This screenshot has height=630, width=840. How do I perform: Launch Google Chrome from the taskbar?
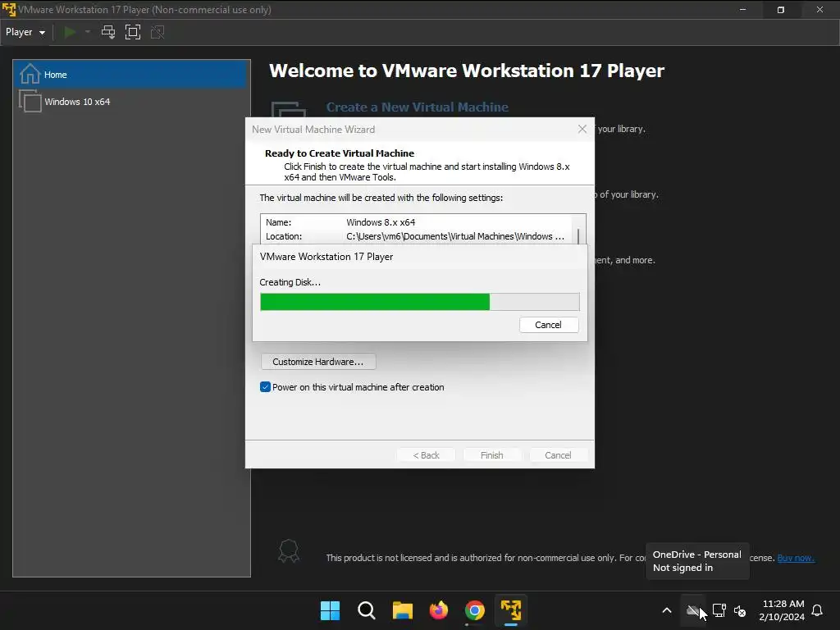tap(475, 610)
